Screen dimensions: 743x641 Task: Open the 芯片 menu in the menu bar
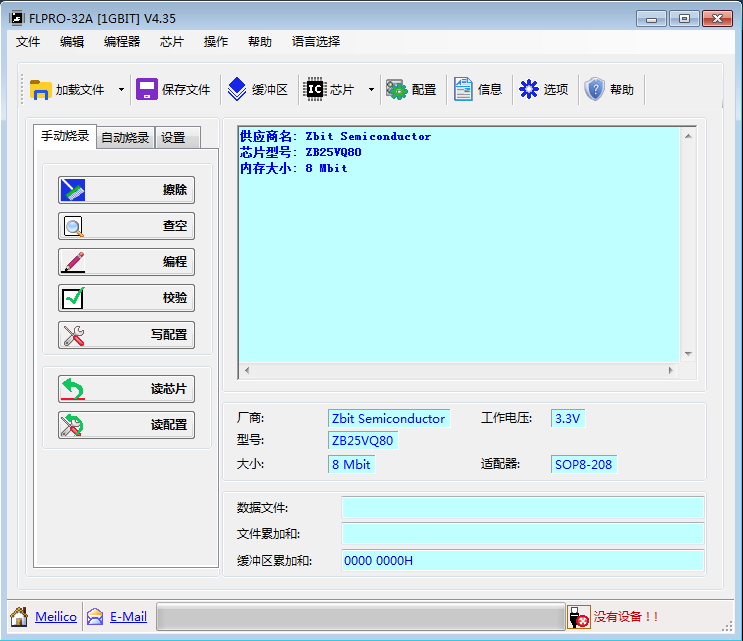click(x=172, y=42)
